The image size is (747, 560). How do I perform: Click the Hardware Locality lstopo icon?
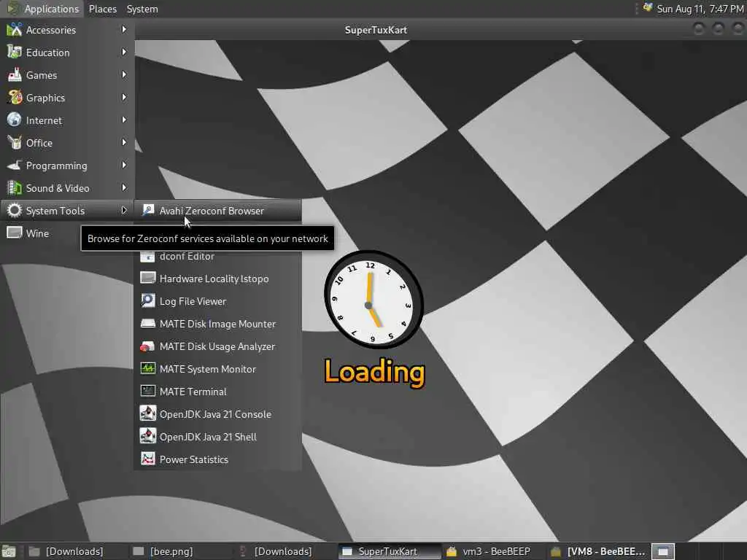pos(148,278)
